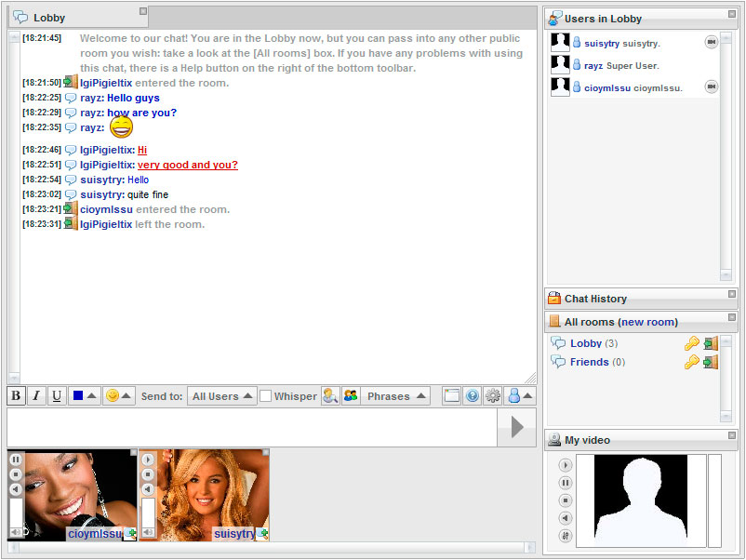Viewport: 746px width, 560px height.
Task: Toggle bold text formatting
Action: (x=16, y=396)
